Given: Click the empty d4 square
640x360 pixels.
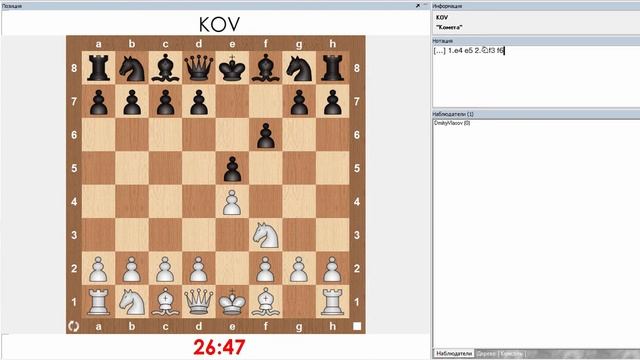Looking at the screenshot, I should tap(199, 202).
